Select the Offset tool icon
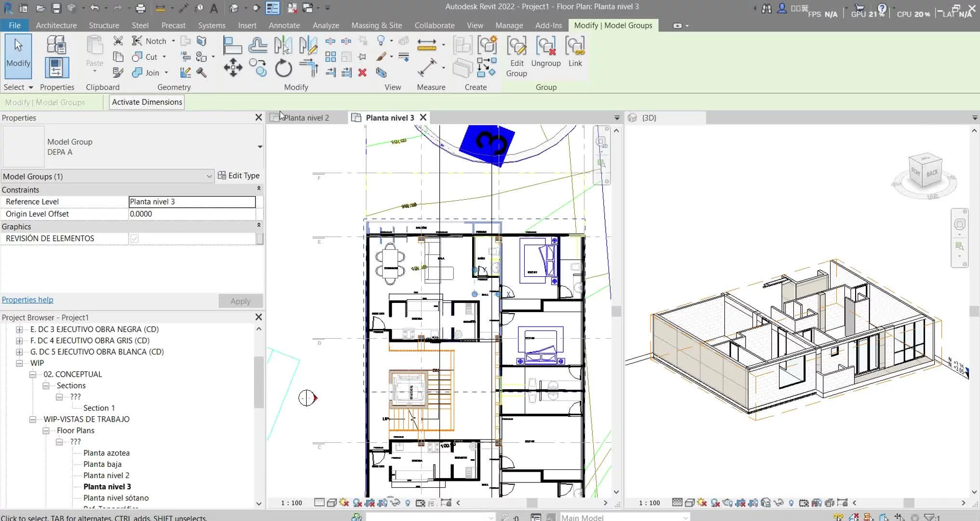The height and width of the screenshot is (521, 980). point(258,45)
